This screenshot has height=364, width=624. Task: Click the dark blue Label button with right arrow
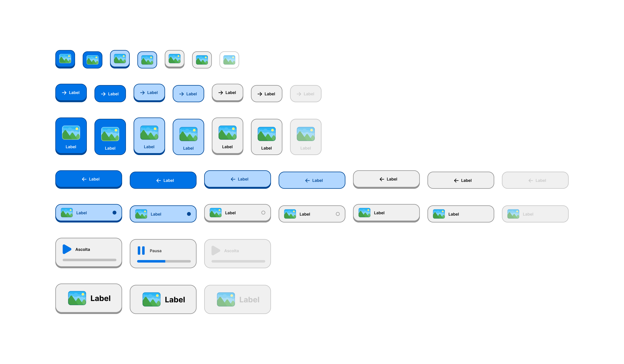pos(71,93)
